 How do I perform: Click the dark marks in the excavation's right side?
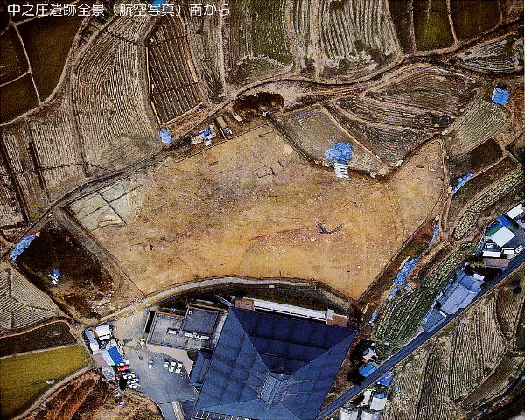click(x=329, y=229)
